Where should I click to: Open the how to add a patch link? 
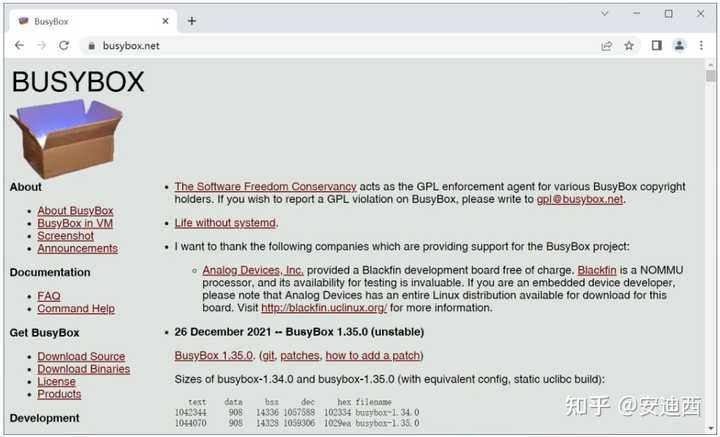[373, 355]
